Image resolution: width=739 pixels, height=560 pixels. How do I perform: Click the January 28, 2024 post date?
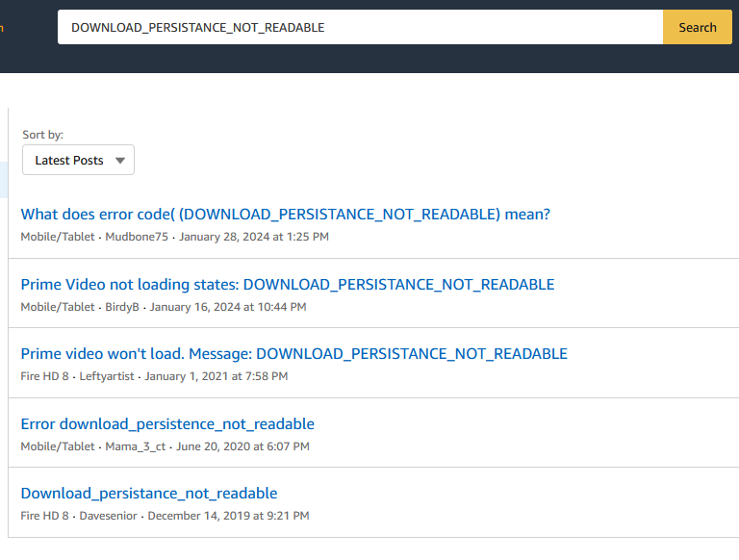[x=254, y=237]
